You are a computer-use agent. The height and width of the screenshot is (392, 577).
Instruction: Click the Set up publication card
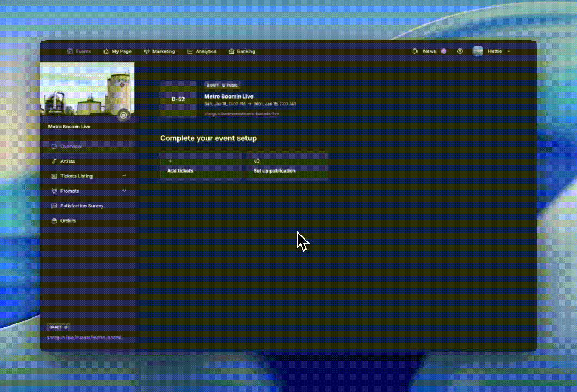coord(287,166)
